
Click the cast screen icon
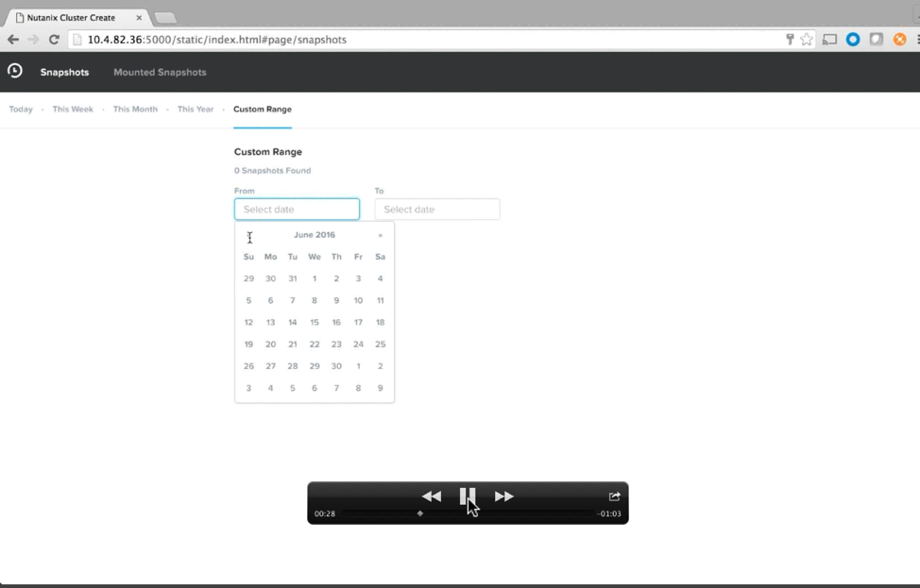pos(829,40)
